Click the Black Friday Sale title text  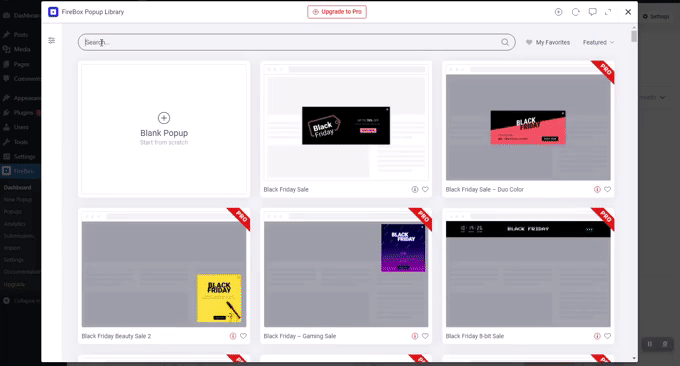point(286,190)
